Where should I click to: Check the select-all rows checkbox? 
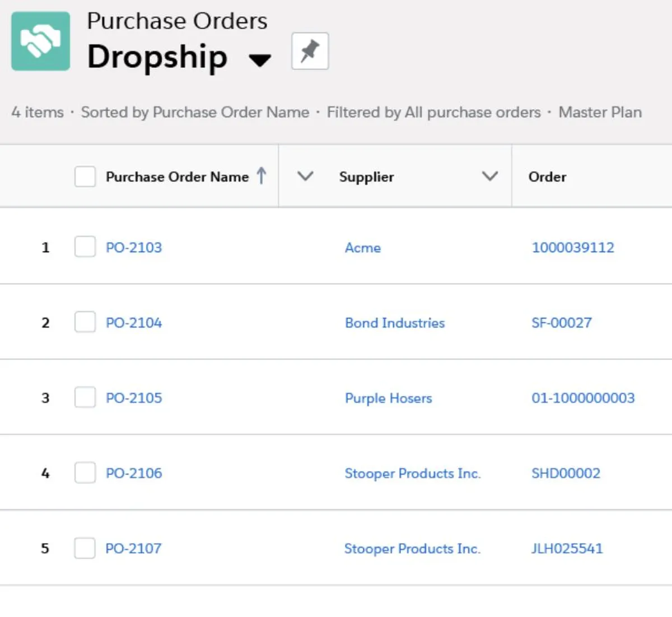point(85,177)
